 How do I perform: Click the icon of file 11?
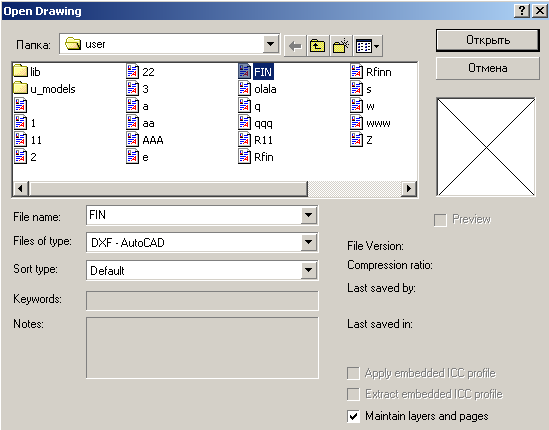pos(20,140)
